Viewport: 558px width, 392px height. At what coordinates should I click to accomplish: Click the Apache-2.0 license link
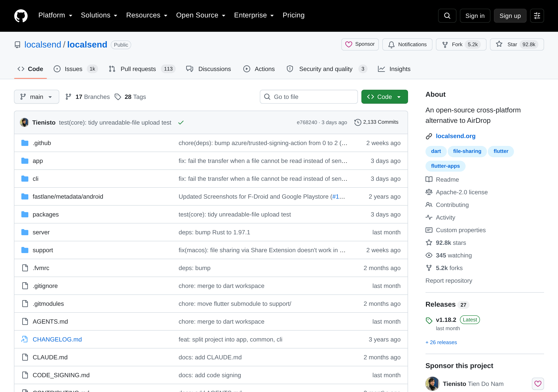pyautogui.click(x=456, y=192)
